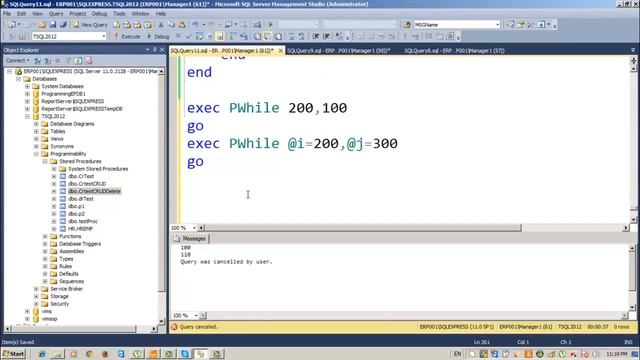Expand the System Databases node
This screenshot has height=360, width=640.
(x=27, y=87)
